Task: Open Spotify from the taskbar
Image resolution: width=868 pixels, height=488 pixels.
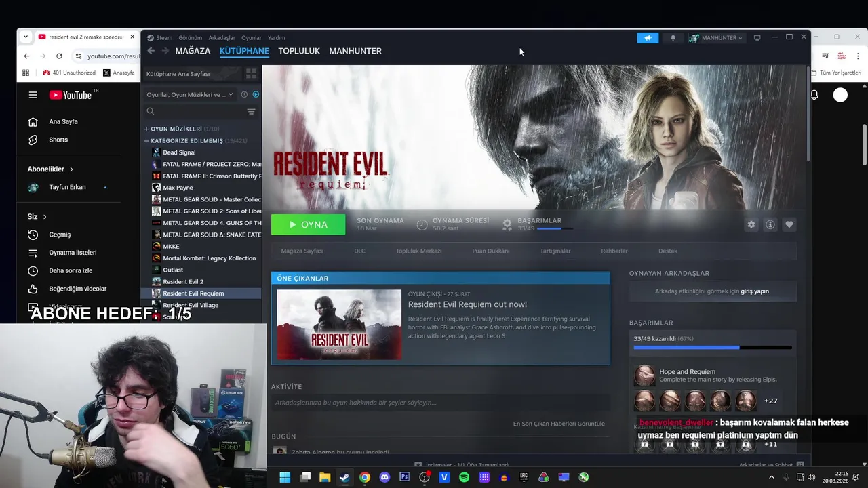Action: [464, 477]
